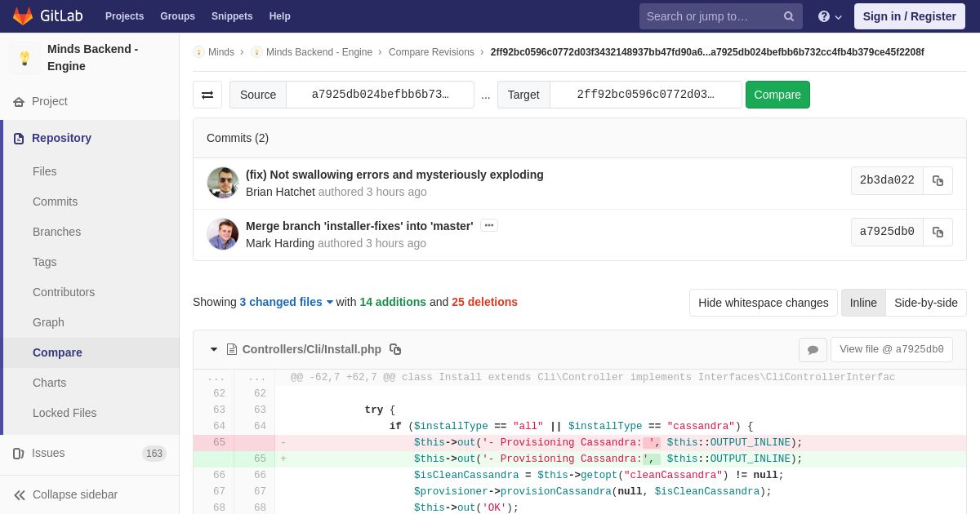Viewport: 980px width, 514px height.
Task: Open the GitLab home logo
Action: click(47, 16)
